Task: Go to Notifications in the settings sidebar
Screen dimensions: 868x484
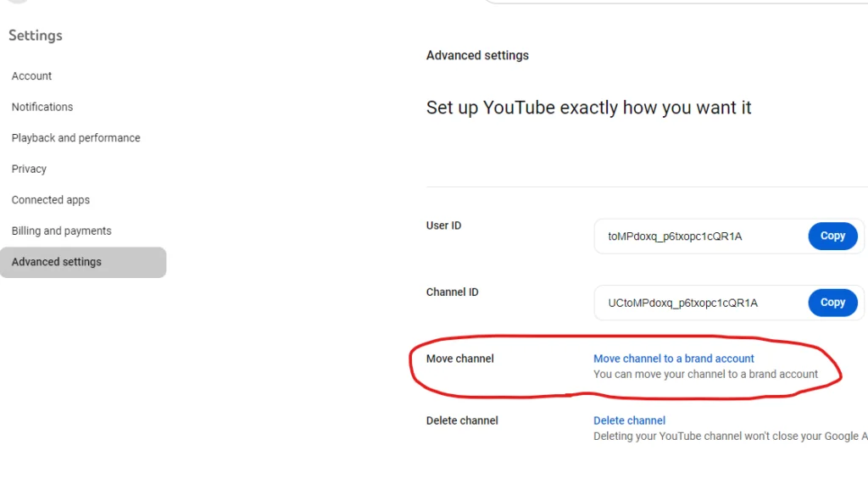Action: 42,107
